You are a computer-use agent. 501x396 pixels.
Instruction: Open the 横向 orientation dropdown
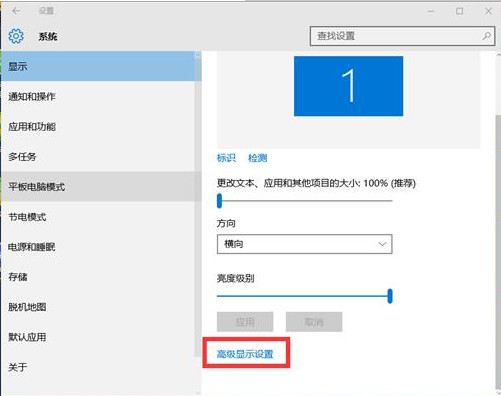pyautogui.click(x=304, y=244)
